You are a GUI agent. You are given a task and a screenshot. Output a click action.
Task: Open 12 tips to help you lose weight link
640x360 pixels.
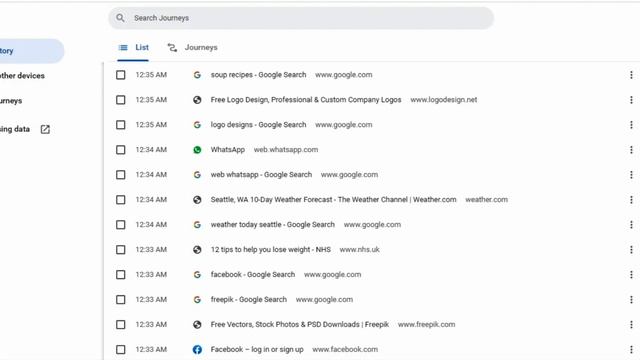[271, 250]
